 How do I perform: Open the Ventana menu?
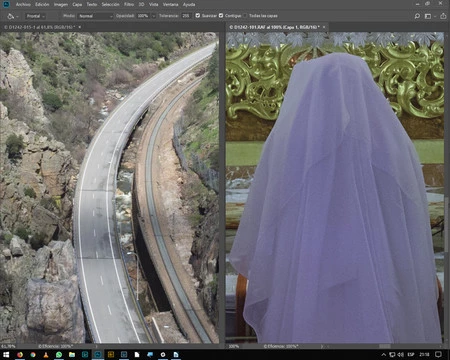(x=170, y=4)
